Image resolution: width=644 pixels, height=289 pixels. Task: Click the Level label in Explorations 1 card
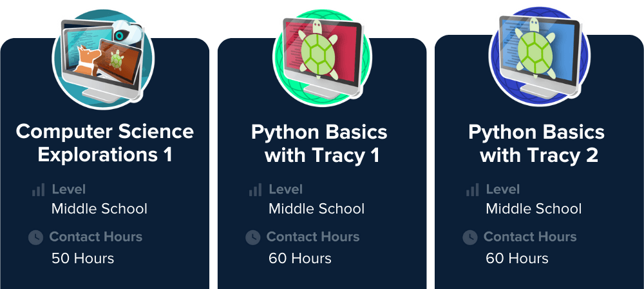[x=68, y=190]
